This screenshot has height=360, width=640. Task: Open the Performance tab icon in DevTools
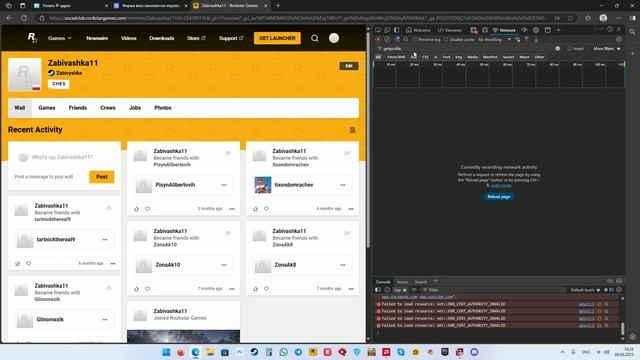pyautogui.click(x=524, y=30)
